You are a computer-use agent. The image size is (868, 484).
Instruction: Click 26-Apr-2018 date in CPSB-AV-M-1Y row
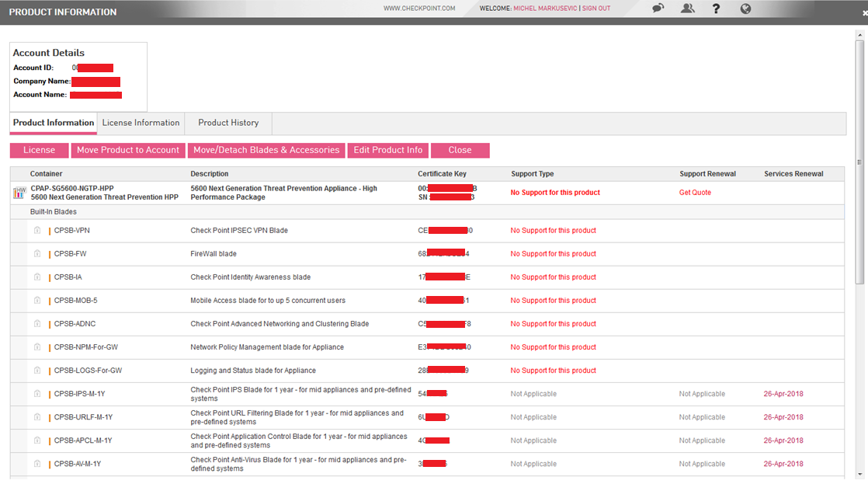pyautogui.click(x=783, y=464)
